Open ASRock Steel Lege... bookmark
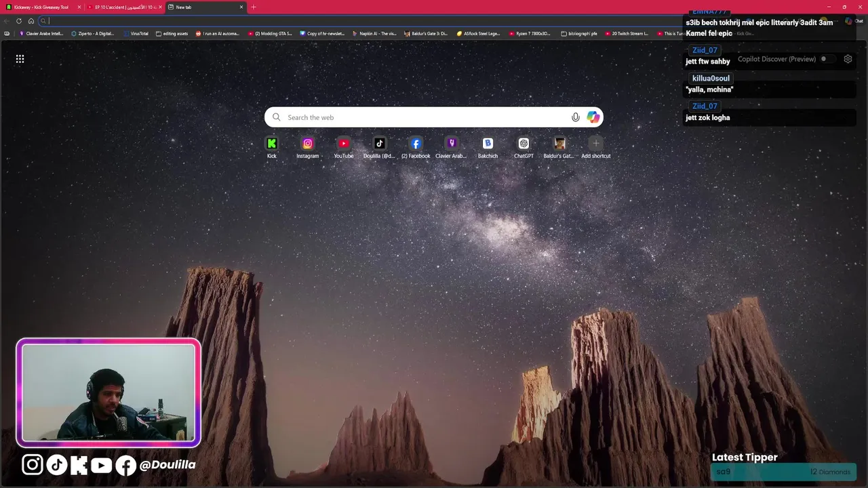Viewport: 868px width, 488px height. click(478, 33)
